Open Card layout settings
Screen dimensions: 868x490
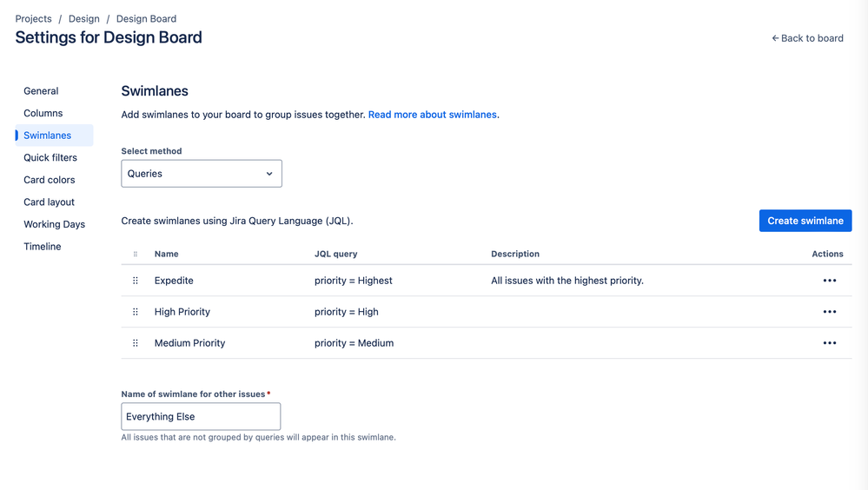50,202
